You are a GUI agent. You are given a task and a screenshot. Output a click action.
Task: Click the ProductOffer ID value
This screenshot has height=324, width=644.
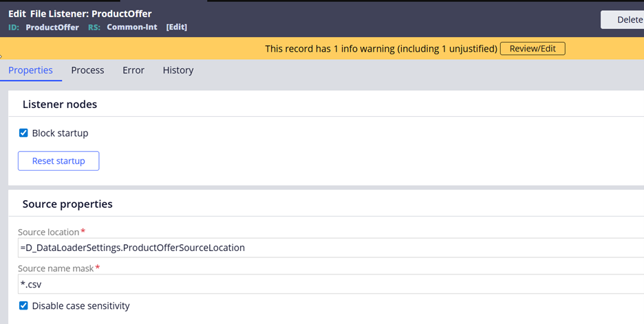click(x=52, y=28)
